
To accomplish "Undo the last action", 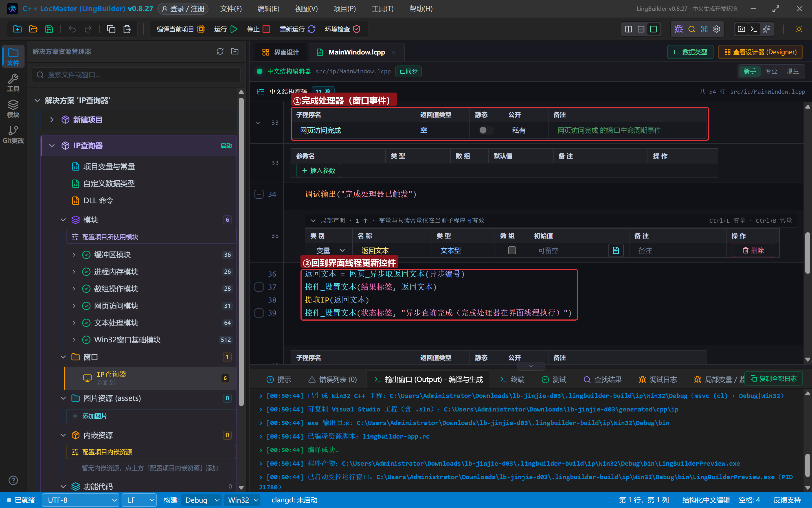I will (72, 29).
